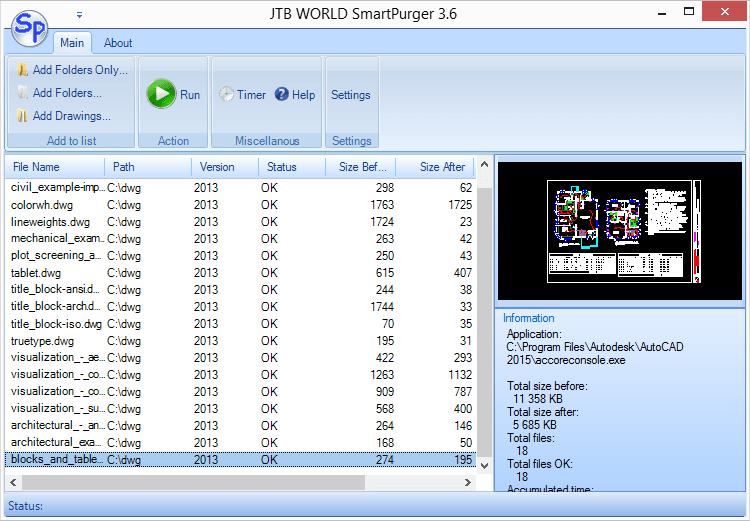Click Size Before value 1744
This screenshot has height=521, width=750.
[x=382, y=307]
